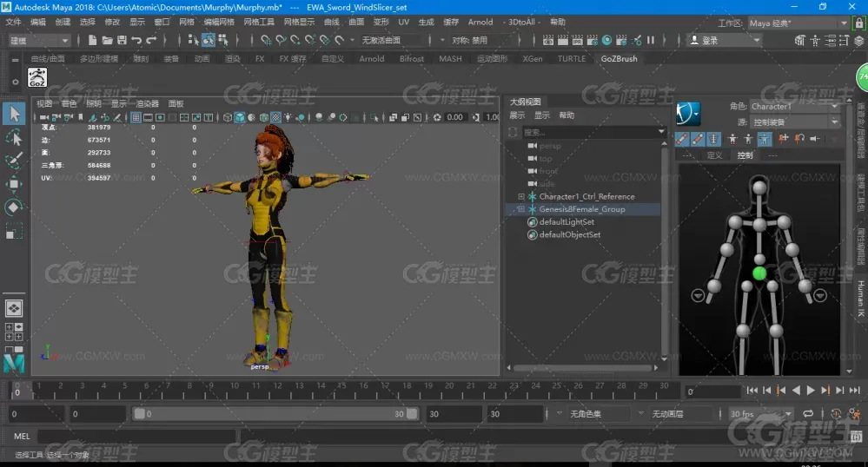This screenshot has height=467, width=868.
Task: Play the animation backwards
Action: 796,390
